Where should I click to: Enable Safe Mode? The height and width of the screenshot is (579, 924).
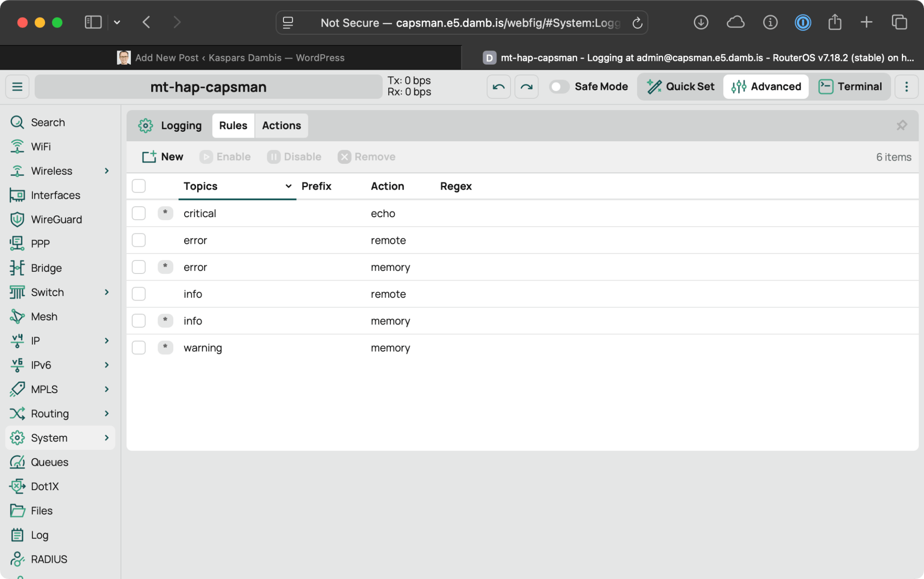coord(559,86)
